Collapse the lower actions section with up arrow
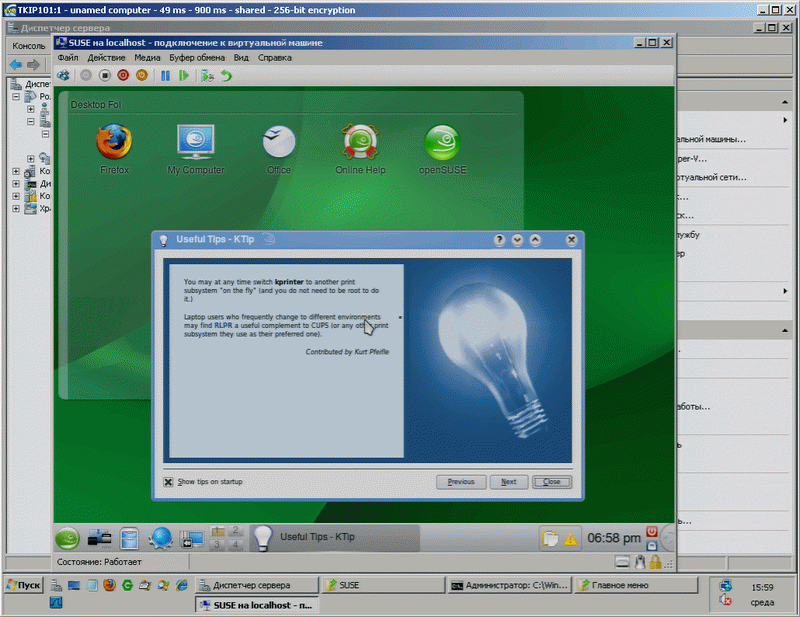Viewport: 800px width, 617px height. 785,331
